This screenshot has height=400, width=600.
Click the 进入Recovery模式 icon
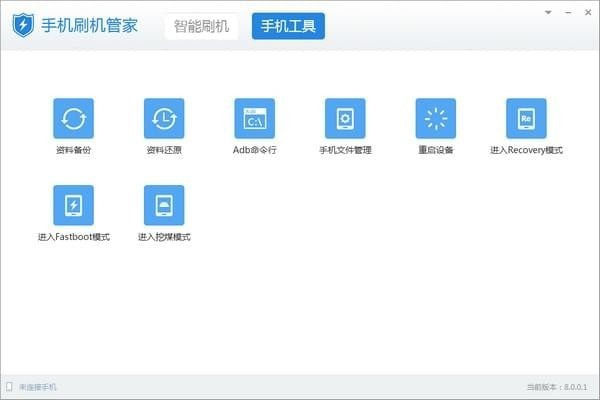(526, 118)
